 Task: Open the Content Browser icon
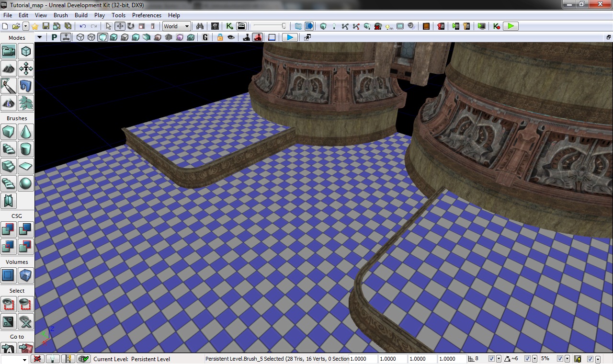coord(215,26)
